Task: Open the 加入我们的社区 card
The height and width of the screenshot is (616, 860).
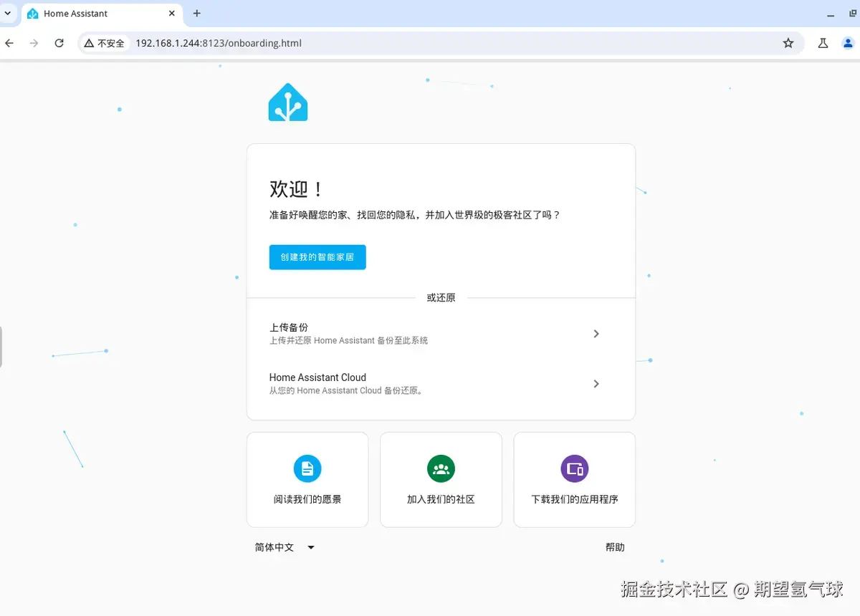Action: point(441,480)
